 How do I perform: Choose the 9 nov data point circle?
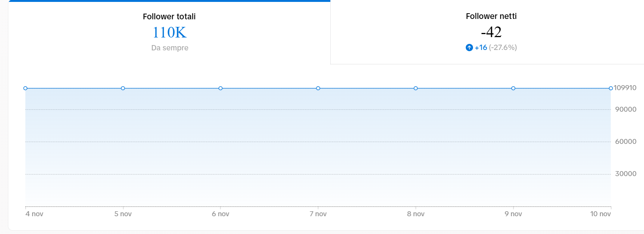(513, 88)
